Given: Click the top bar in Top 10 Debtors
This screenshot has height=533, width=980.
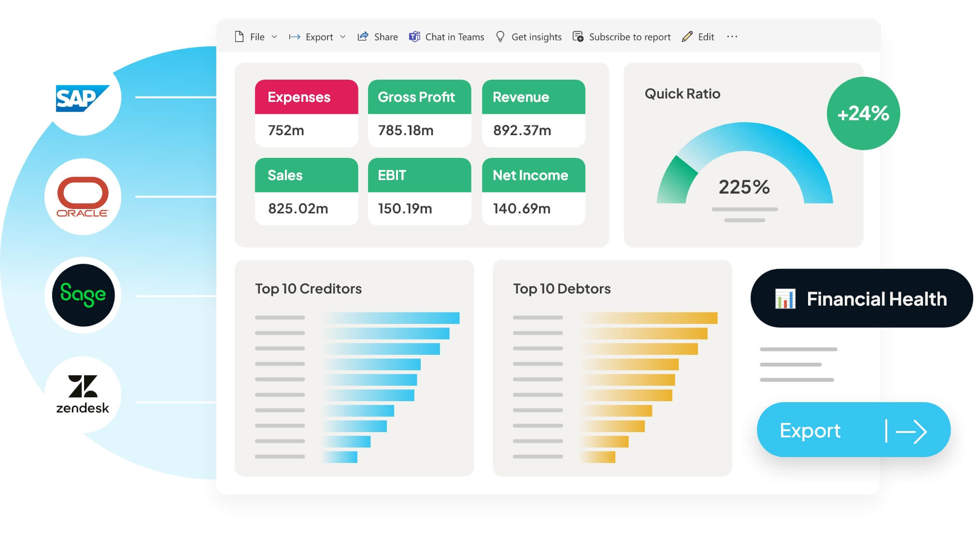Looking at the screenshot, I should click(649, 318).
